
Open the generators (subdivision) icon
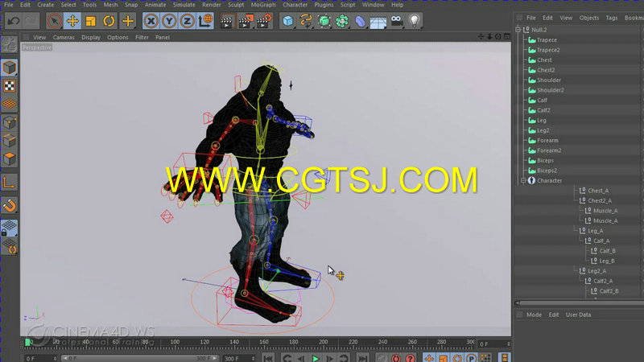[324, 21]
